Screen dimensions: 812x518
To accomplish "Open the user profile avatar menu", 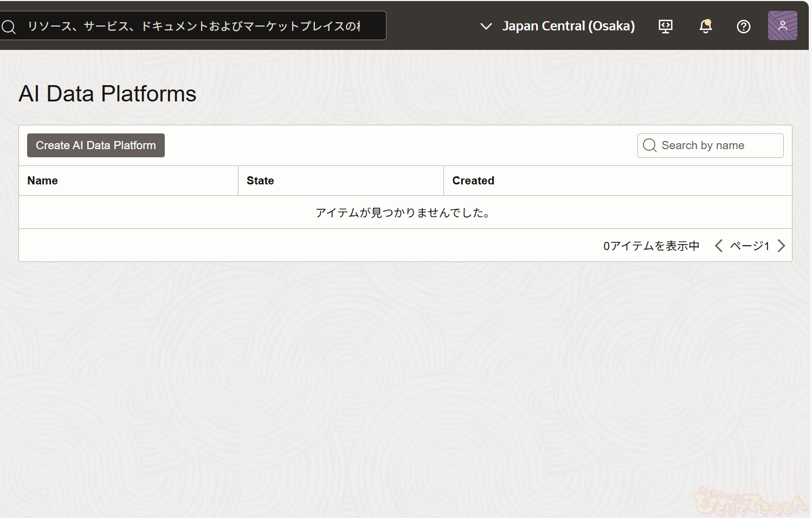I will click(782, 25).
